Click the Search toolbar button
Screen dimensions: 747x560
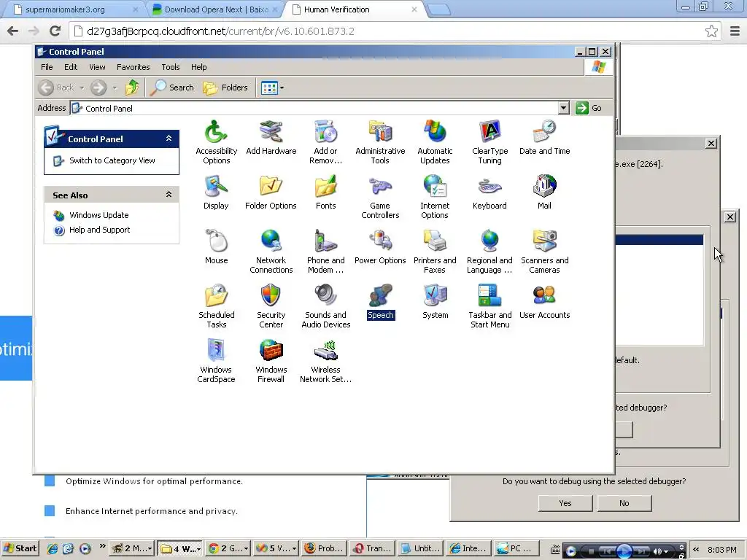click(x=172, y=87)
